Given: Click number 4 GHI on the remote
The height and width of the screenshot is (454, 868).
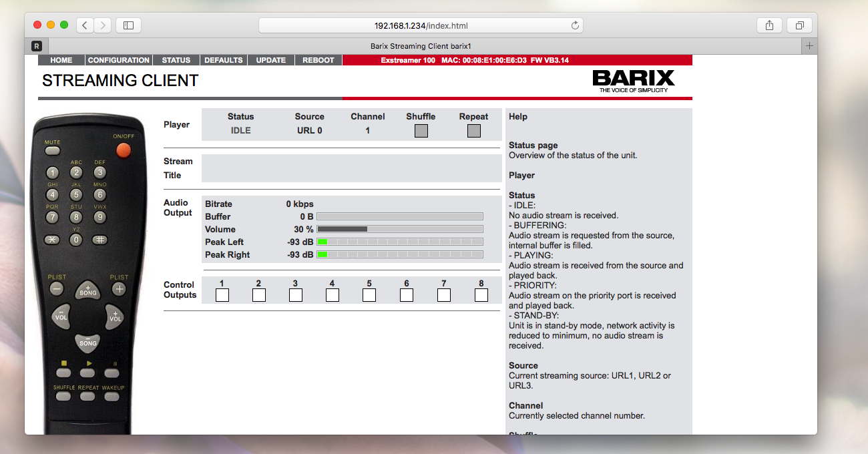Looking at the screenshot, I should 53,195.
